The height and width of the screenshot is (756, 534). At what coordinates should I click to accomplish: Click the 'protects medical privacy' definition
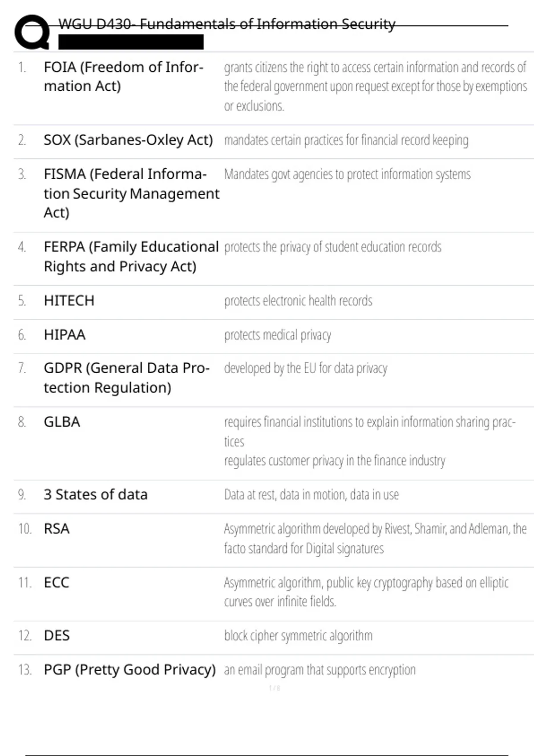tap(278, 335)
